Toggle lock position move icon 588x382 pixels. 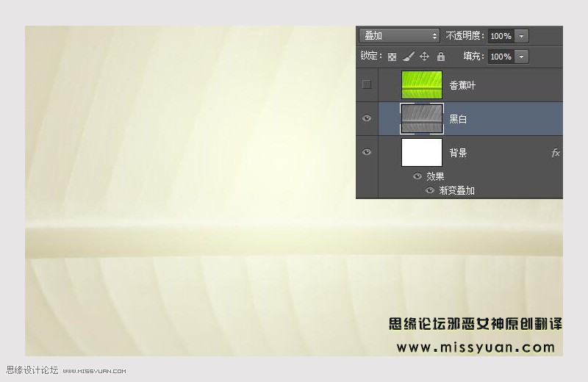pos(424,57)
